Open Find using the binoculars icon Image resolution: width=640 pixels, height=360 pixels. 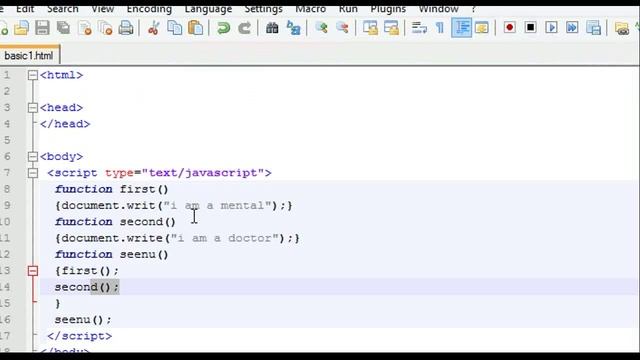point(272,28)
